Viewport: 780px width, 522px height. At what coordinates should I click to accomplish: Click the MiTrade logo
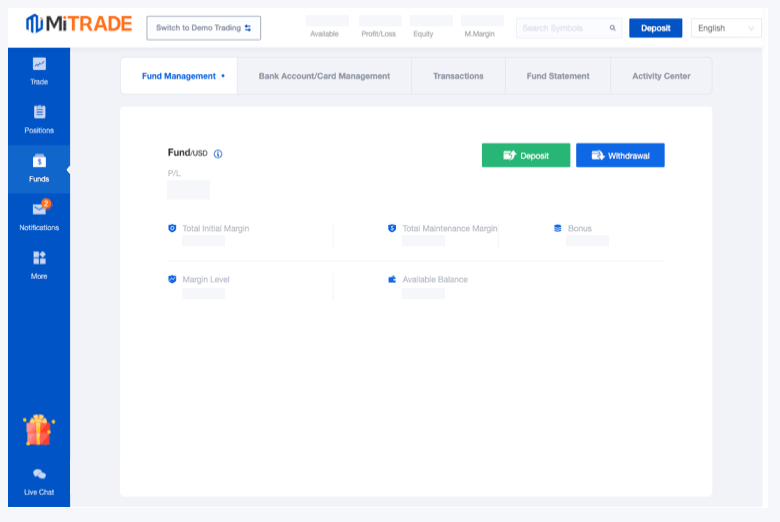(x=78, y=24)
